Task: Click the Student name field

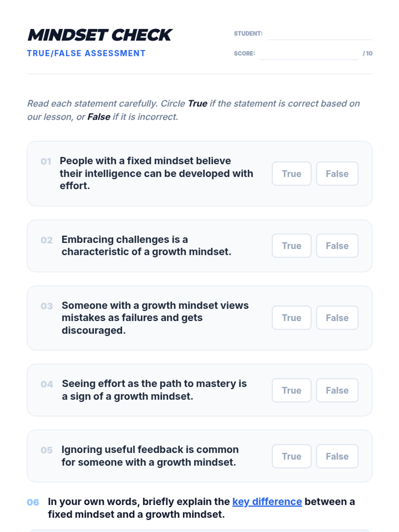Action: [319, 35]
